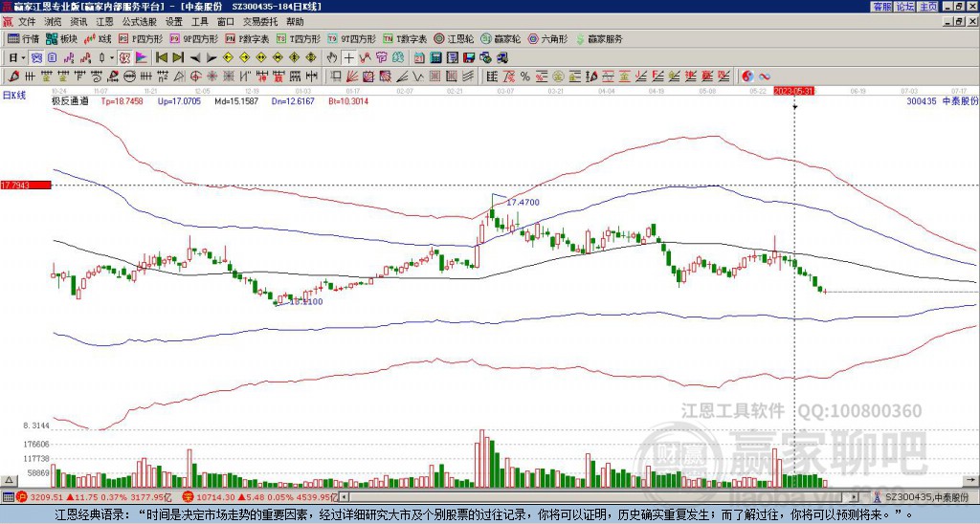Open the 设置 menu

coord(174,22)
